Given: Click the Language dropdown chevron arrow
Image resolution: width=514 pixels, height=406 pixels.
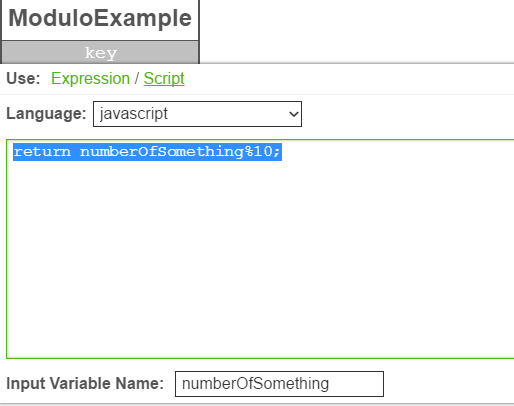Looking at the screenshot, I should (294, 114).
